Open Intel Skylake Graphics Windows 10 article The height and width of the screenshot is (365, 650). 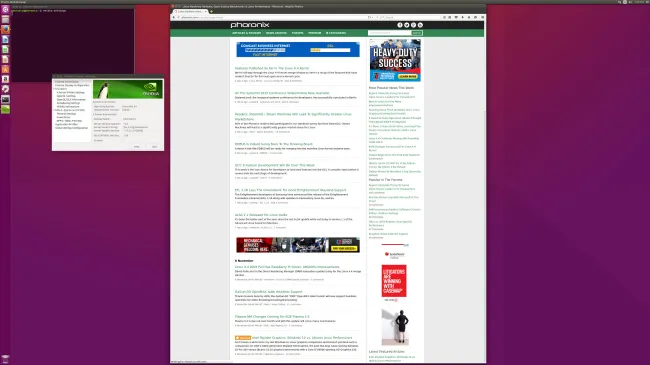(302, 338)
